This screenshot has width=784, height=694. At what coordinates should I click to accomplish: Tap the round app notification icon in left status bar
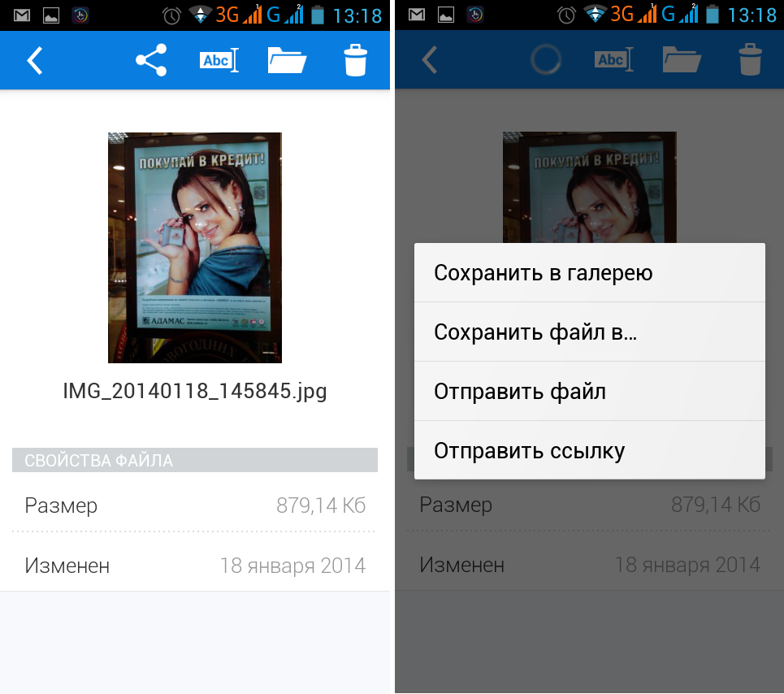click(80, 15)
